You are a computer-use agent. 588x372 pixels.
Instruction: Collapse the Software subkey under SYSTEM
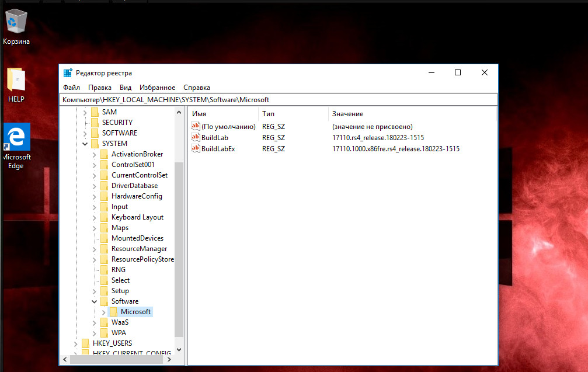click(x=94, y=301)
